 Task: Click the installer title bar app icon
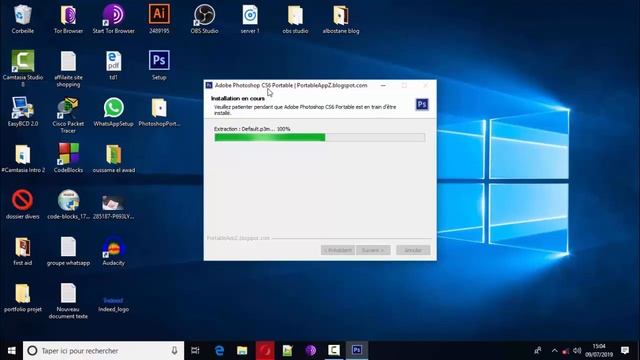click(x=209, y=85)
